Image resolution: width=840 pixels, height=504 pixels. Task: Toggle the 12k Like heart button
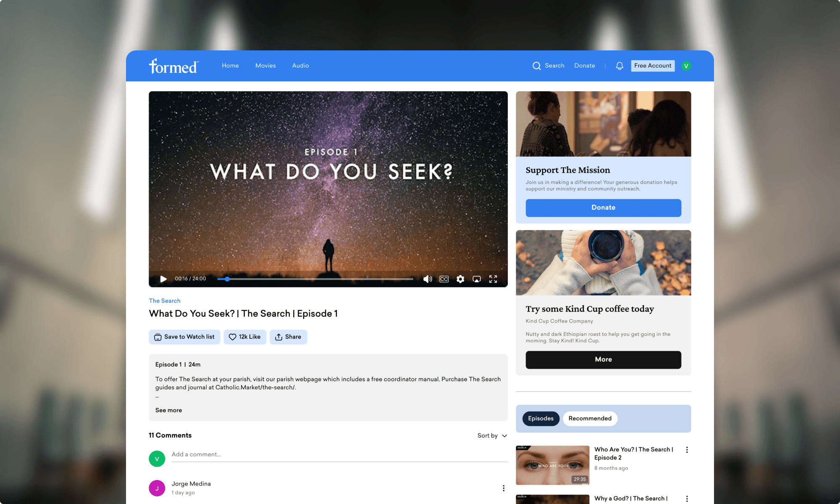coord(245,337)
